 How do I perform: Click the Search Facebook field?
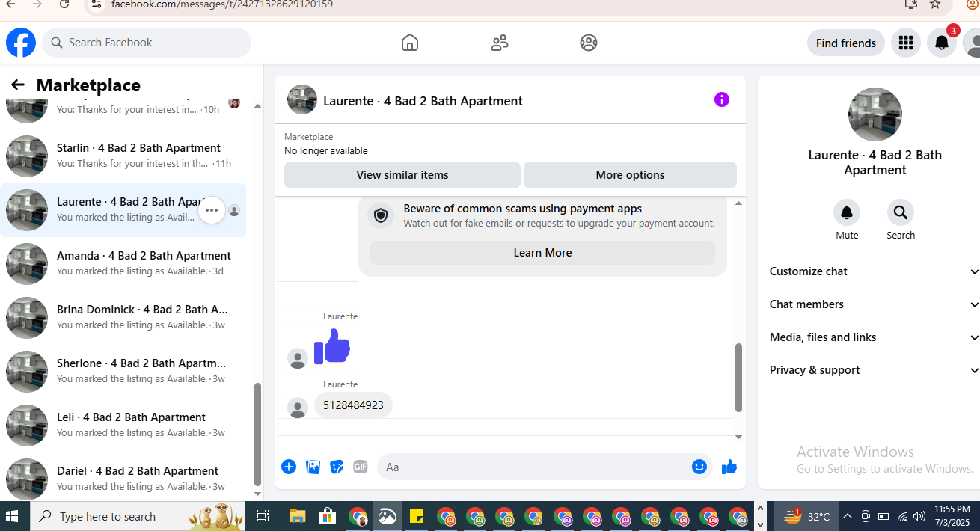pos(147,43)
